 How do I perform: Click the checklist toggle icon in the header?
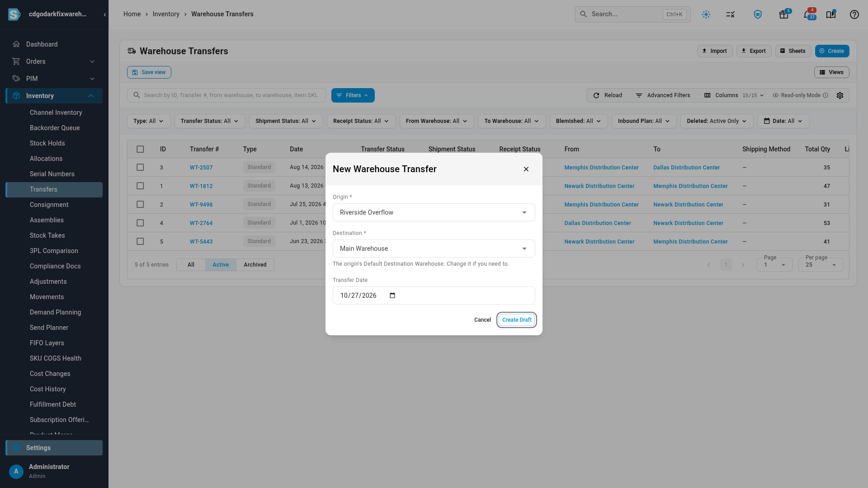(730, 14)
